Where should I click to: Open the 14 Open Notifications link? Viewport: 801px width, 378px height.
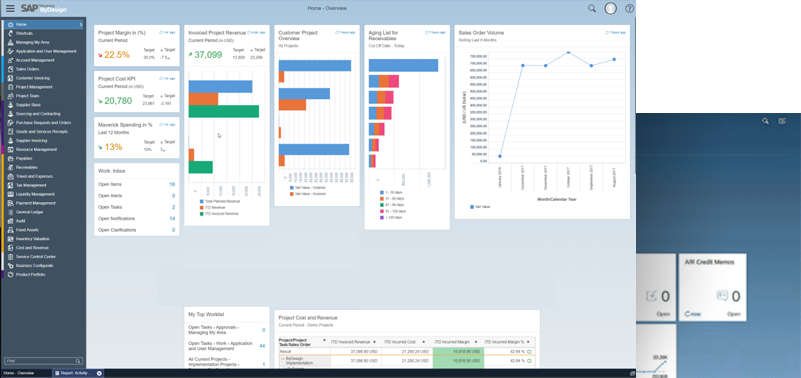[172, 219]
